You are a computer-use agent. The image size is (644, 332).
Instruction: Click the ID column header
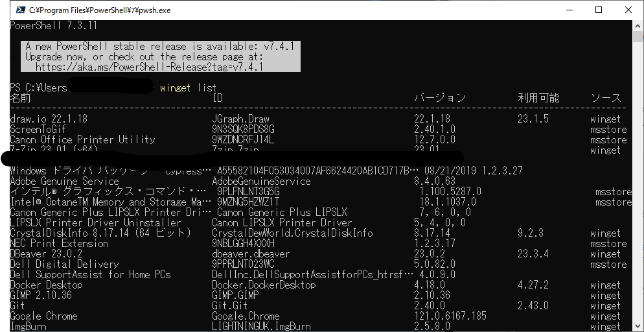218,98
